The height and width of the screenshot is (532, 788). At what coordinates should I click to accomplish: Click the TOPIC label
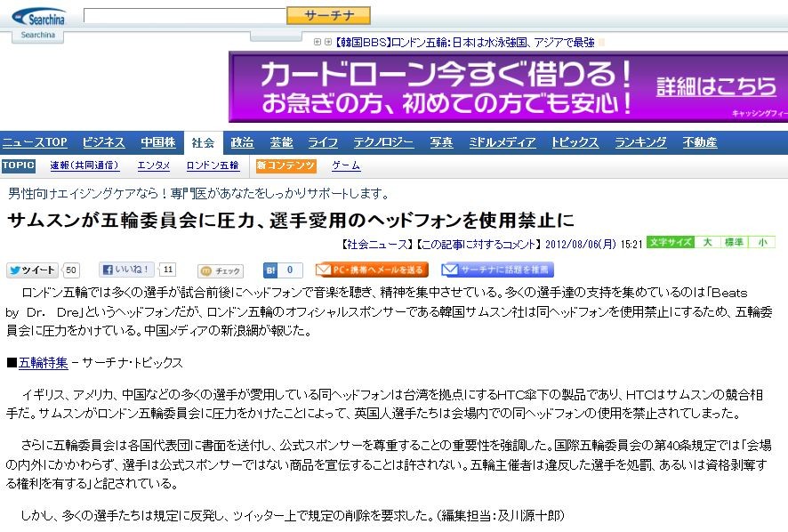pos(18,165)
